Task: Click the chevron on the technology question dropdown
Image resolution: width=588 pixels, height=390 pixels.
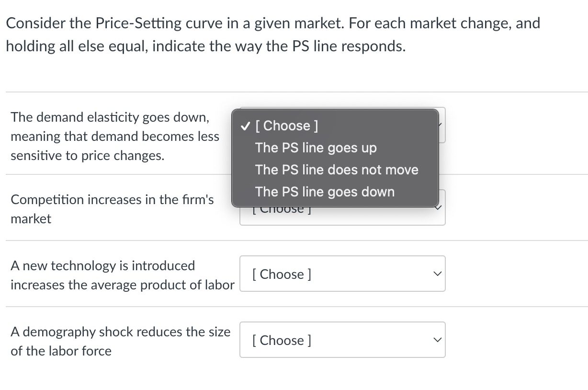Action: click(x=437, y=274)
